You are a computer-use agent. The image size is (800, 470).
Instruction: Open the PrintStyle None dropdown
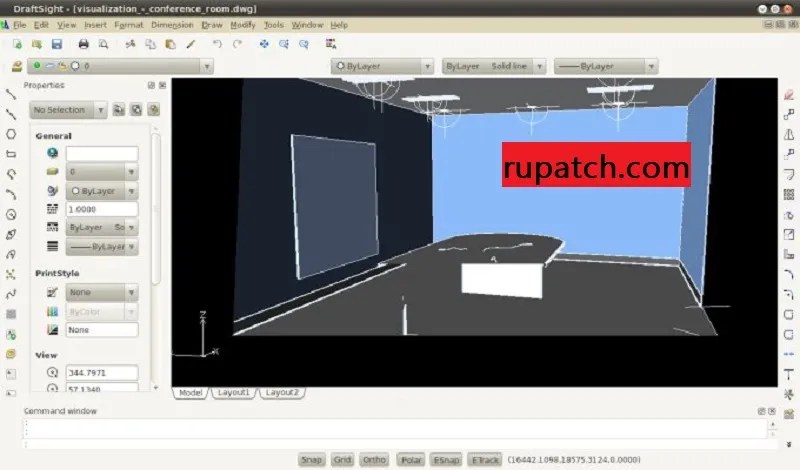102,292
